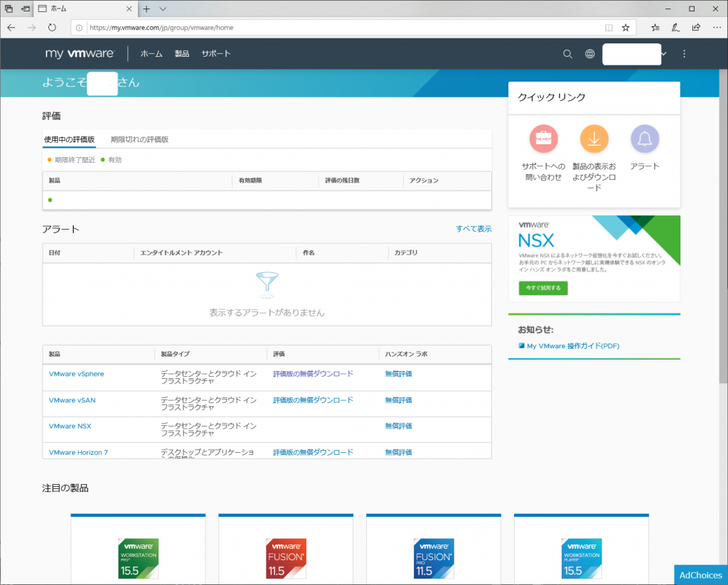Image resolution: width=728 pixels, height=585 pixels.
Task: Reload the page with the refresh icon
Action: [52, 28]
